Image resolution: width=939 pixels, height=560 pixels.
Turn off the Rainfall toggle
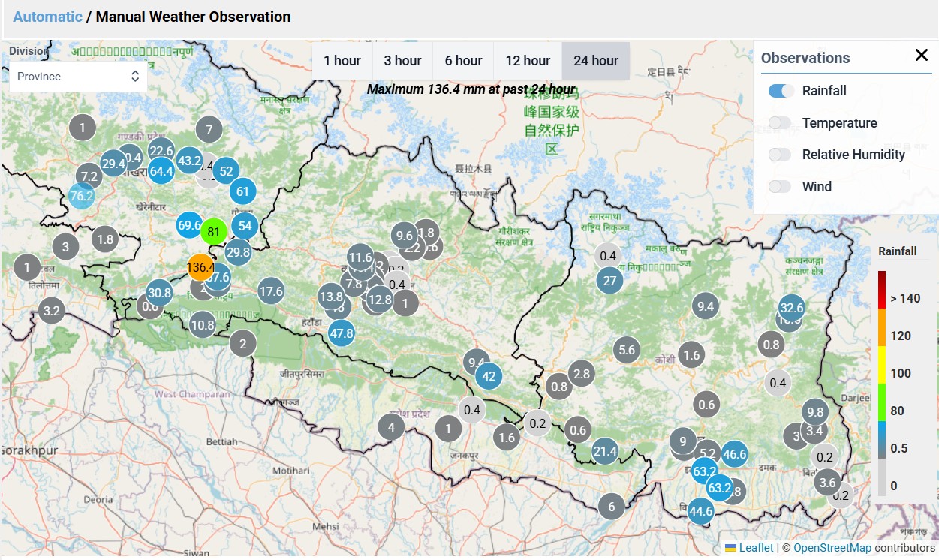[x=781, y=91]
